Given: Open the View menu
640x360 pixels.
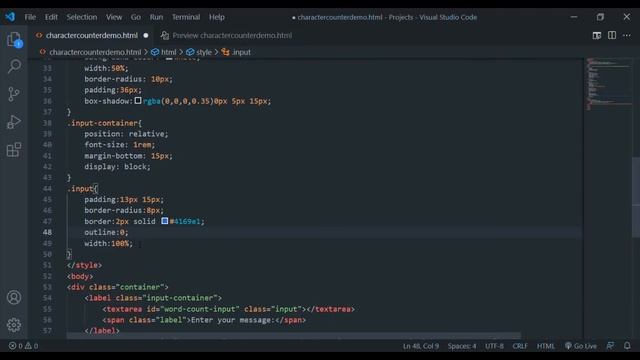Looking at the screenshot, I should tap(114, 17).
